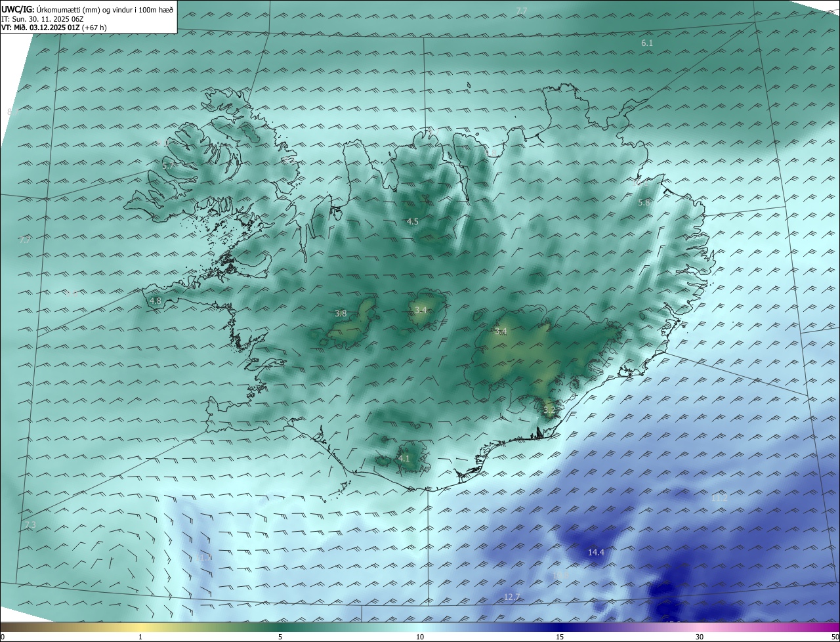Click the '1' tick label on the legend
Image resolution: width=840 pixels, height=642 pixels.
[140, 637]
